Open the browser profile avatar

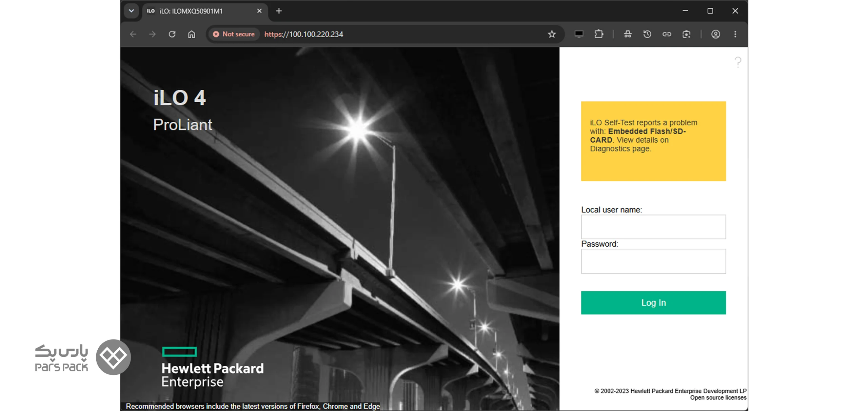point(715,34)
